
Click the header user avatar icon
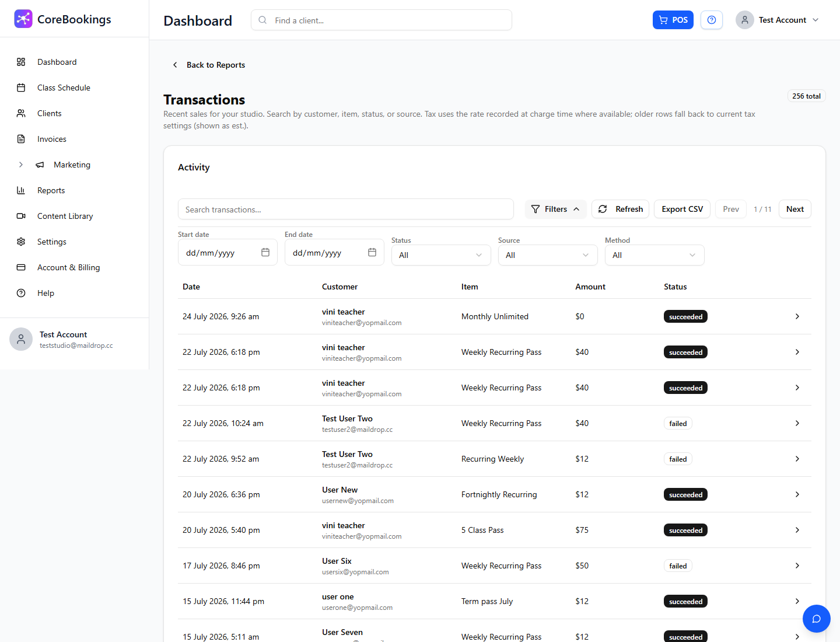(x=745, y=20)
